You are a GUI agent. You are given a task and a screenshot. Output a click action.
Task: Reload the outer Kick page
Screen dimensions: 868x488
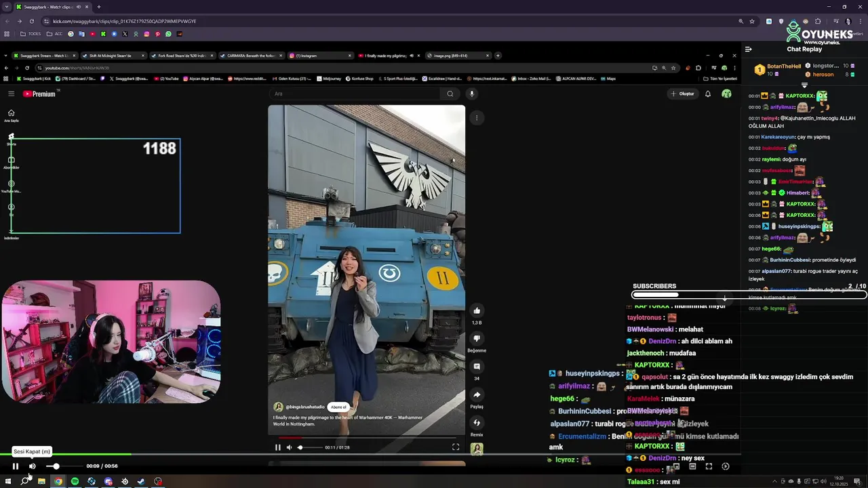click(x=31, y=21)
